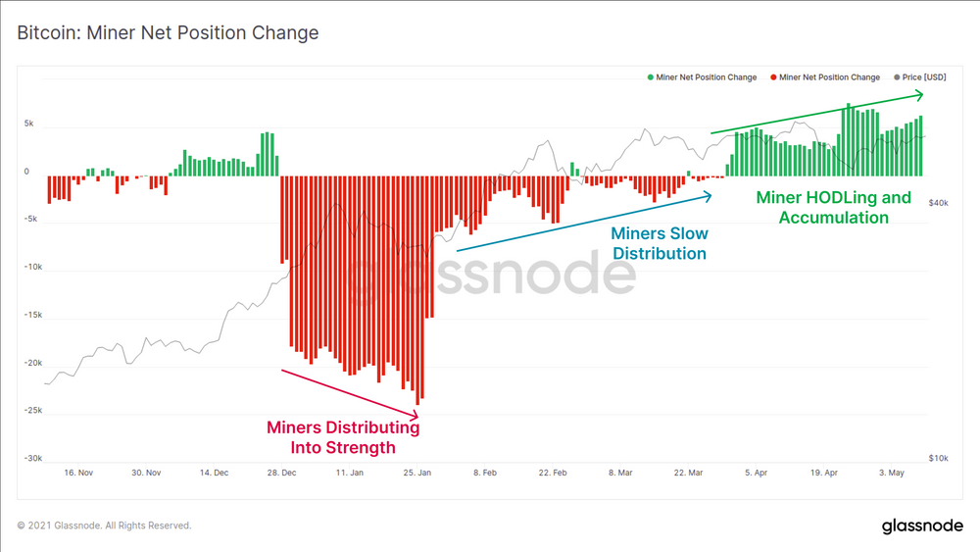Click the Miners Distributing Into Strength annotation
Viewport: 980px width, 552px height.
click(343, 437)
